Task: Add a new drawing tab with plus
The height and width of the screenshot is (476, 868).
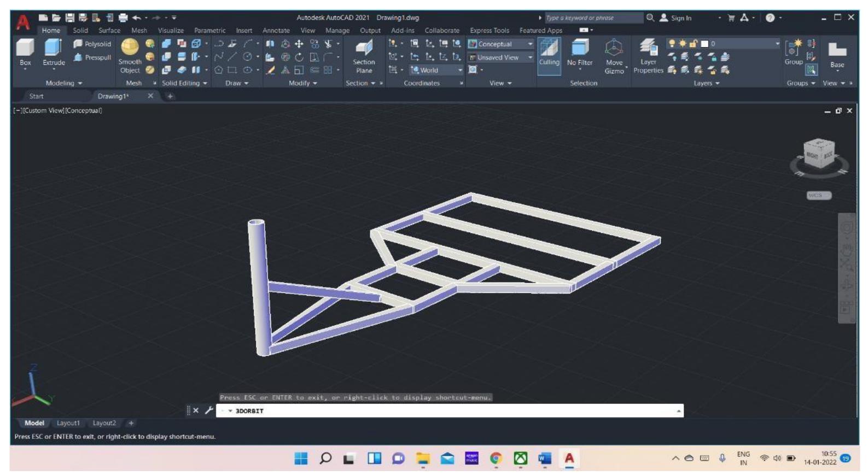Action: pyautogui.click(x=170, y=96)
